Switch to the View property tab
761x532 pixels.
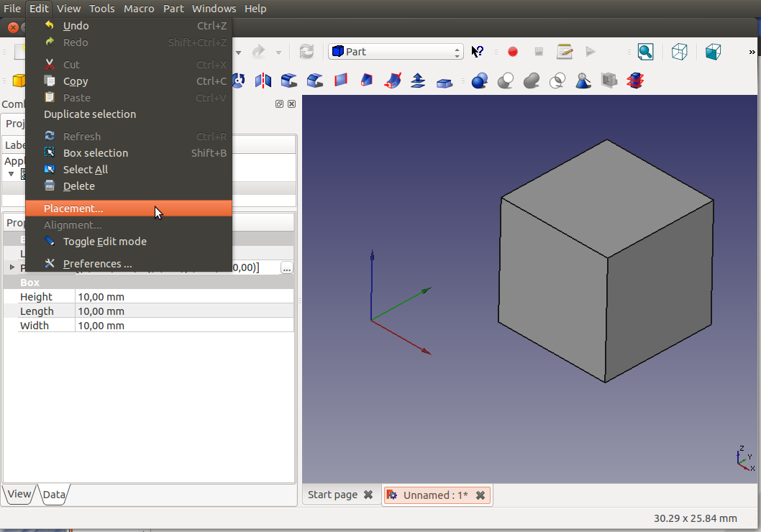[19, 494]
